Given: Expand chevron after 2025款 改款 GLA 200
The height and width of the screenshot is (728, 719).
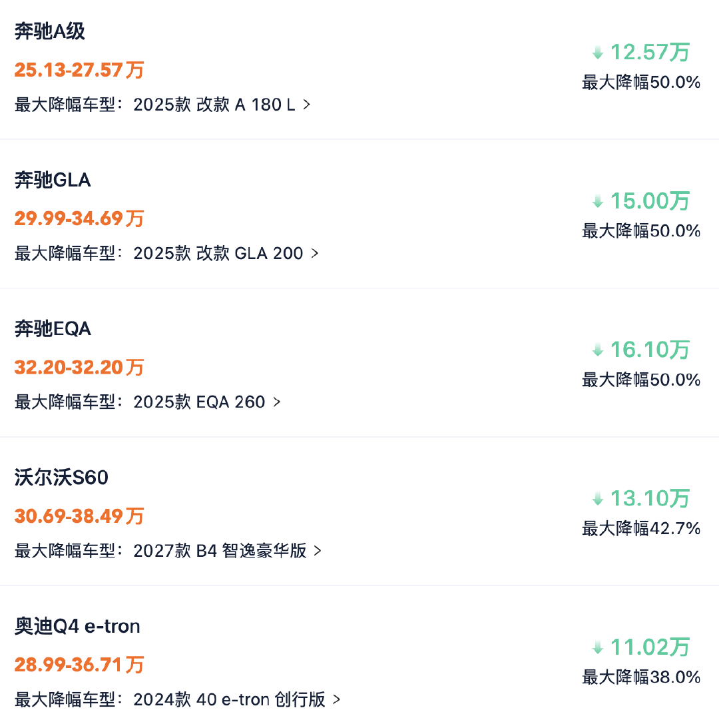Looking at the screenshot, I should 315,253.
